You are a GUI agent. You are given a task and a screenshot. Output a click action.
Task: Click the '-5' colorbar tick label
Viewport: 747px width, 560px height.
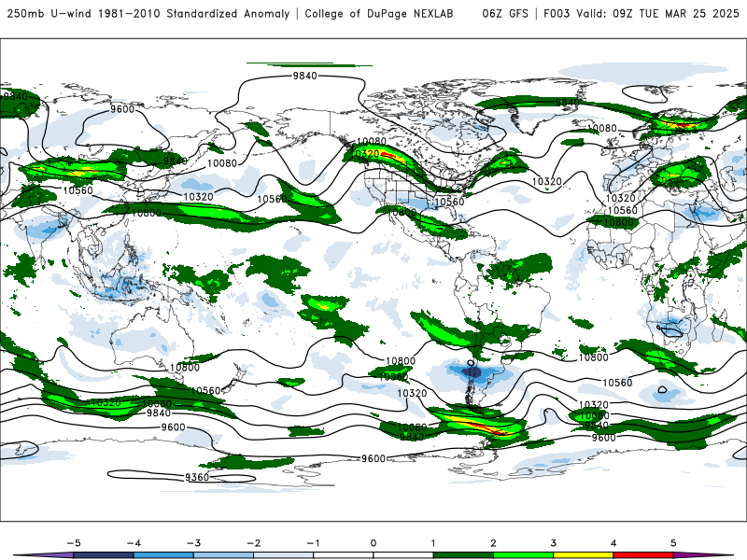coord(74,543)
